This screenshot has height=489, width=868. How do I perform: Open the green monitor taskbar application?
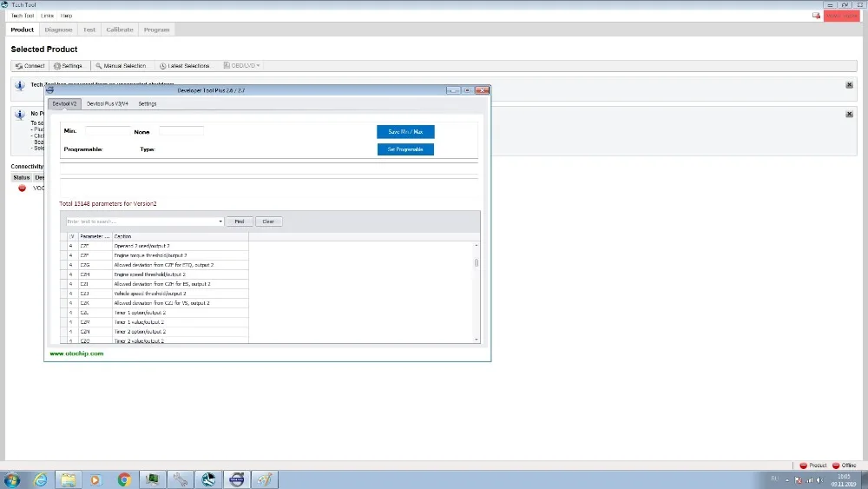pyautogui.click(x=152, y=479)
